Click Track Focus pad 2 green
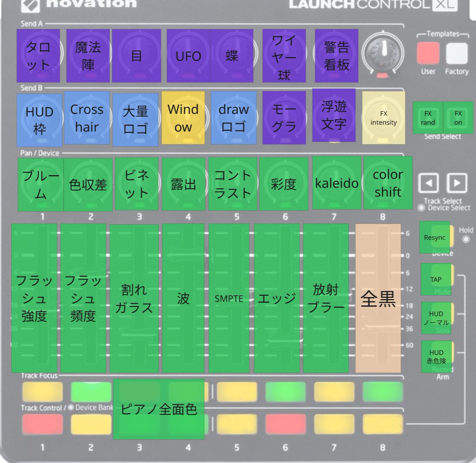The height and width of the screenshot is (463, 476). click(x=91, y=392)
